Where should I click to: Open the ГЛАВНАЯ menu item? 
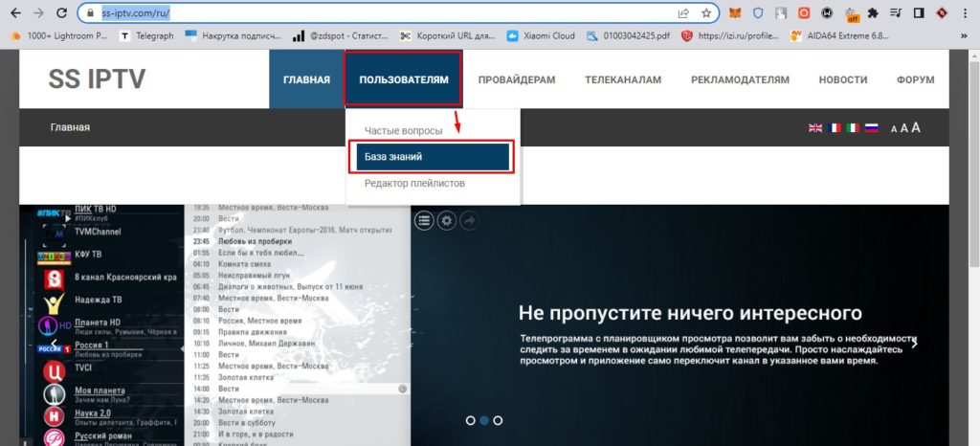click(306, 80)
